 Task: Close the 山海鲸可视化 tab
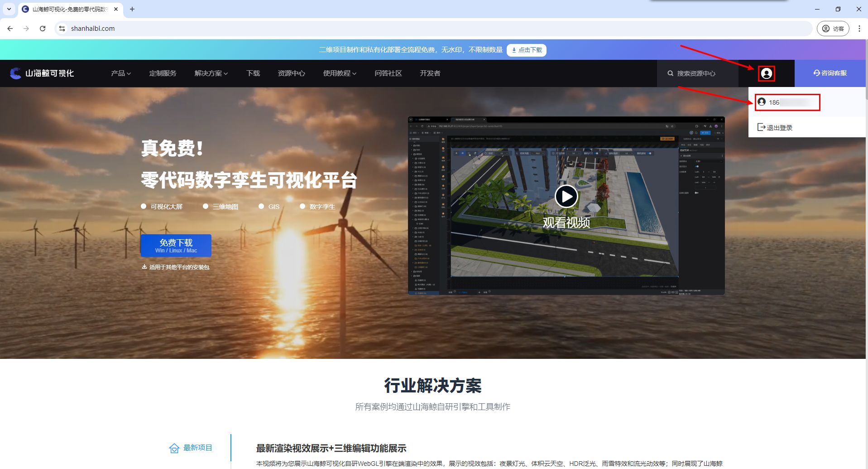pyautogui.click(x=116, y=9)
